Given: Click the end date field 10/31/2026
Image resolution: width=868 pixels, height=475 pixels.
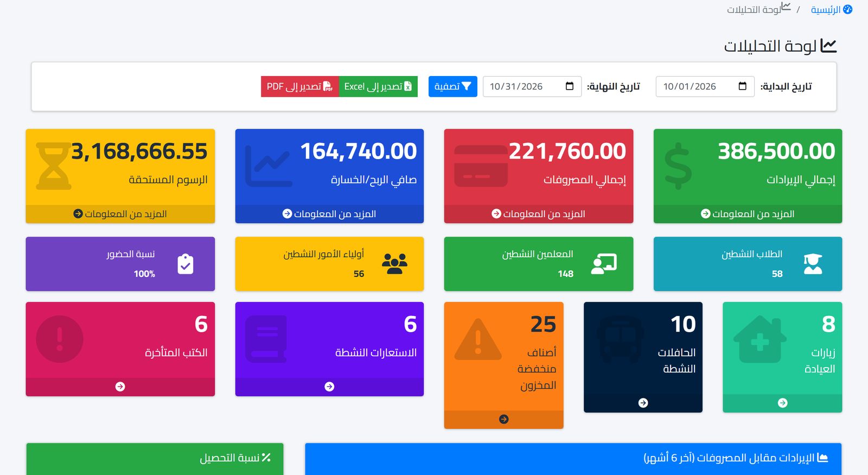Looking at the screenshot, I should (x=532, y=86).
